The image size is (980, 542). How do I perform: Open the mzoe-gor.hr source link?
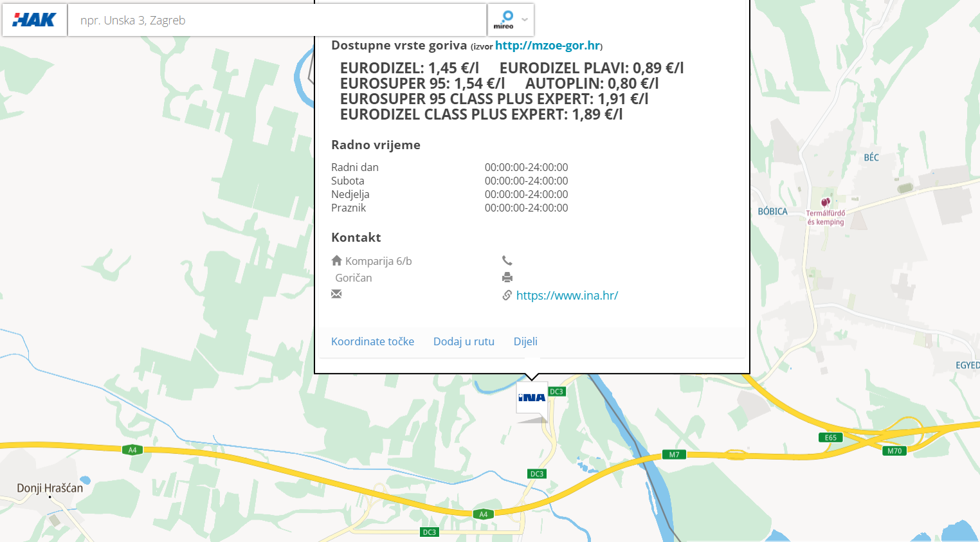(x=547, y=46)
